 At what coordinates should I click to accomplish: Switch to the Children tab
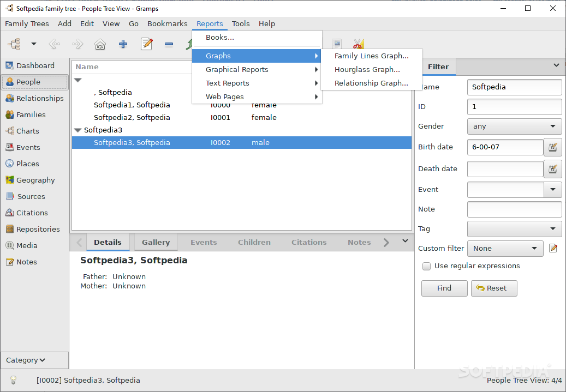[x=254, y=242]
